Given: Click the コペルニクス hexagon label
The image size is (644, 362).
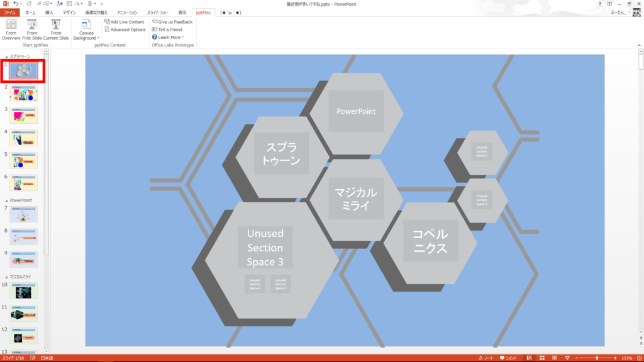Looking at the screenshot, I should pos(430,241).
